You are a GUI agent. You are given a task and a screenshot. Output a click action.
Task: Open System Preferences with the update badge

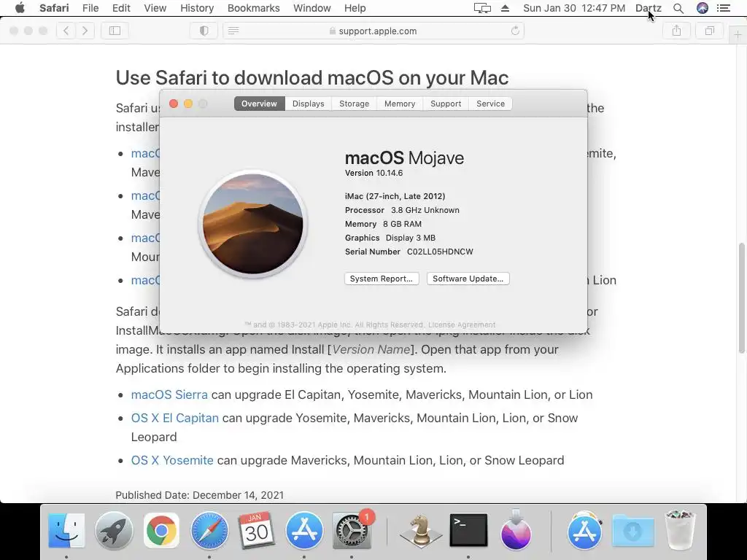352,530
